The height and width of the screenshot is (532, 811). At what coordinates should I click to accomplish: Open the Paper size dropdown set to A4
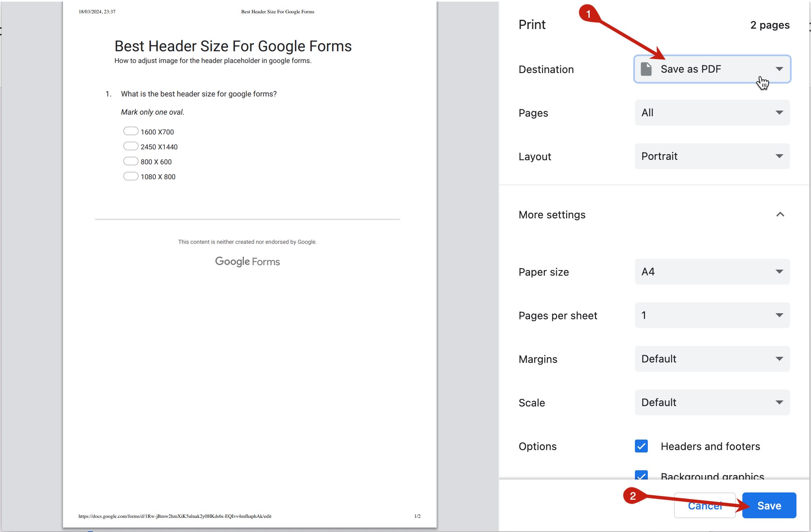712,272
